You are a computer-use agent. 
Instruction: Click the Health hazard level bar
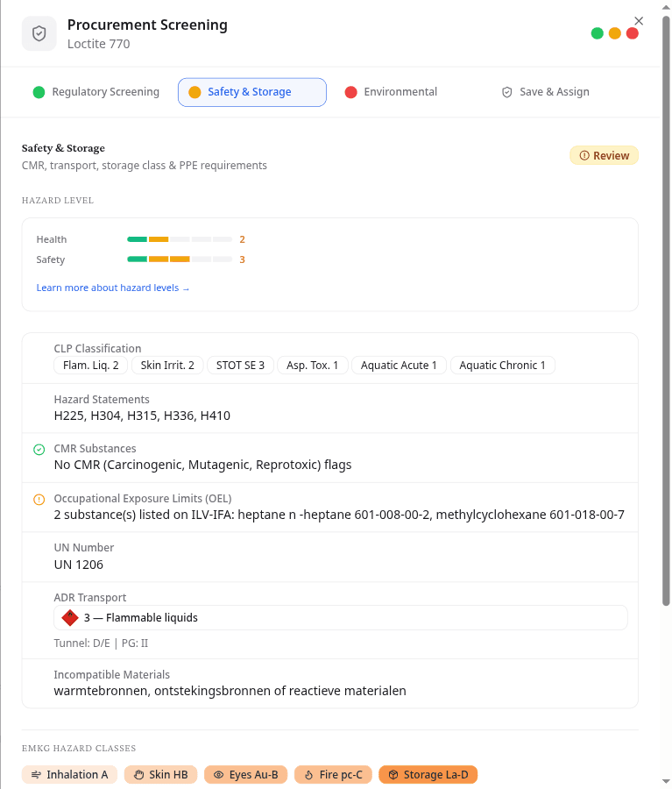point(180,239)
